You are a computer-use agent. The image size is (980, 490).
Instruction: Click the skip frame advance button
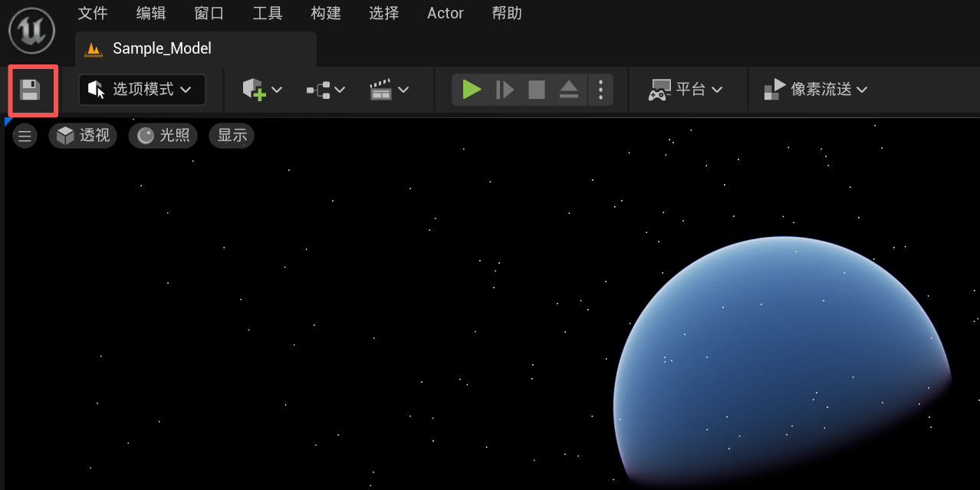coord(505,90)
